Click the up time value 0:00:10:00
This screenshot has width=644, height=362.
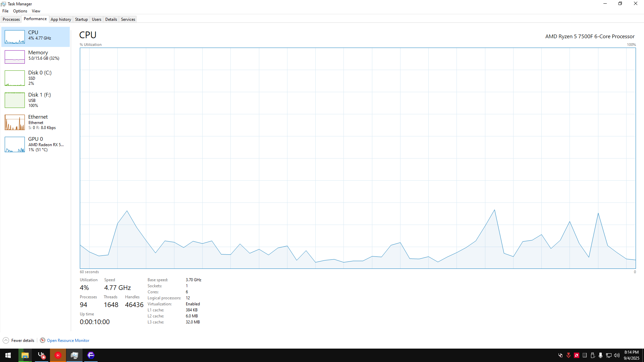click(95, 322)
